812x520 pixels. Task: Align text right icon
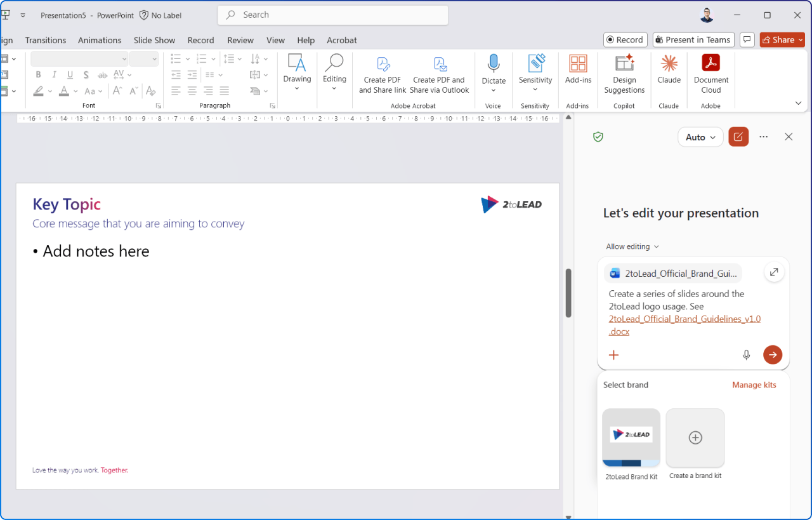tap(208, 91)
